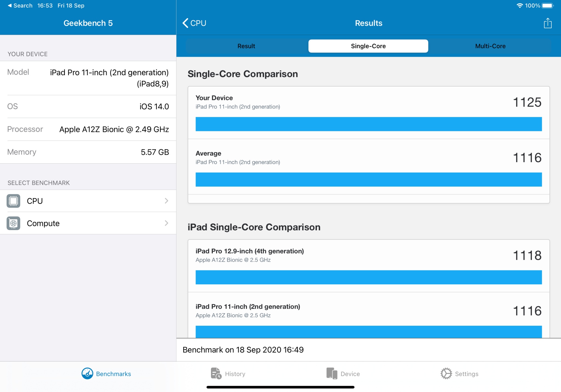561x392 pixels.
Task: Expand CPU benchmark row chevron
Action: tap(166, 201)
